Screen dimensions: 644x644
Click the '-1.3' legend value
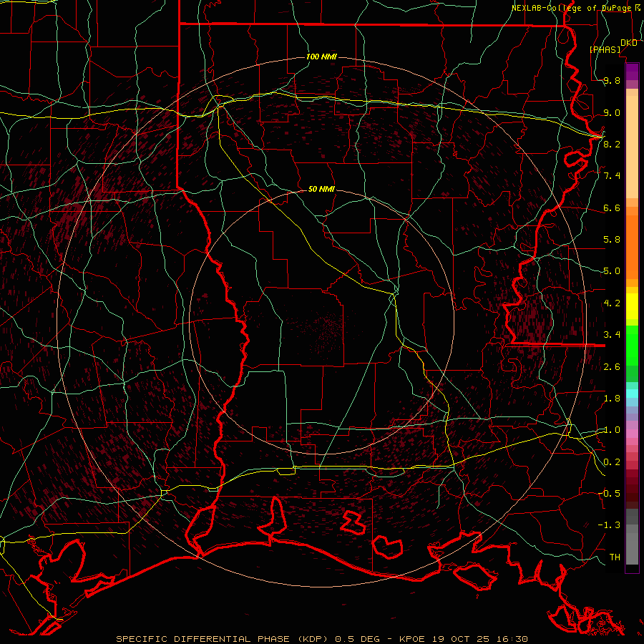[x=609, y=525]
